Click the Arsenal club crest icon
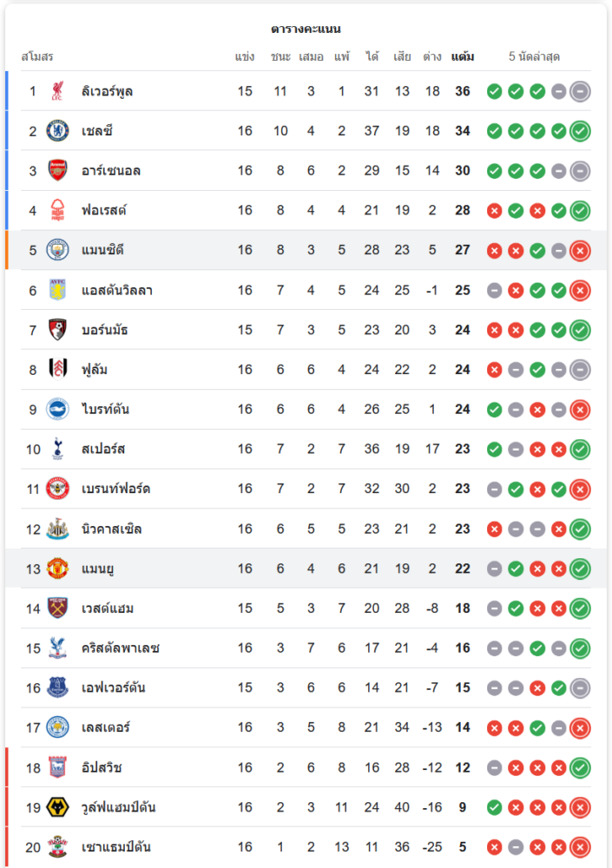This screenshot has height=868, width=612. (x=57, y=171)
